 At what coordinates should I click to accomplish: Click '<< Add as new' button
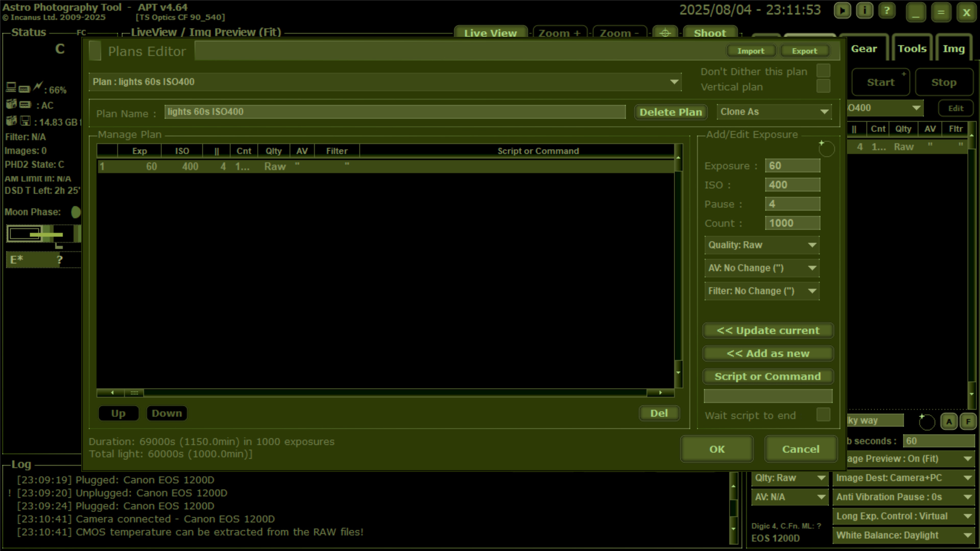(x=768, y=353)
